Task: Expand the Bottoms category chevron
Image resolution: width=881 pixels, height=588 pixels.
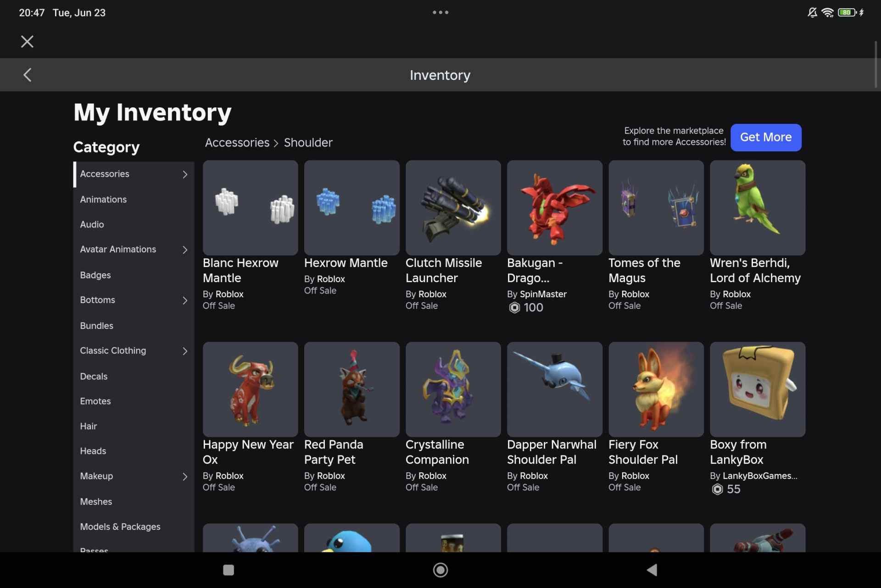Action: pyautogui.click(x=185, y=300)
